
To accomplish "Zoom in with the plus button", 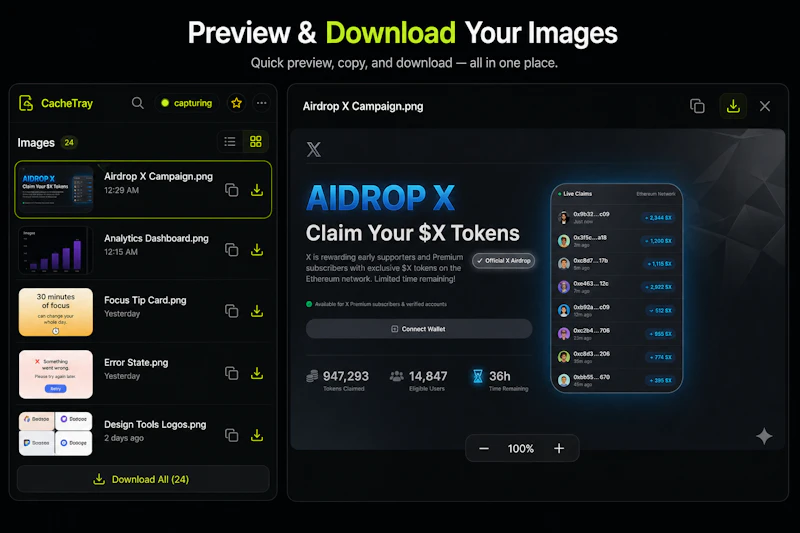I will click(559, 448).
